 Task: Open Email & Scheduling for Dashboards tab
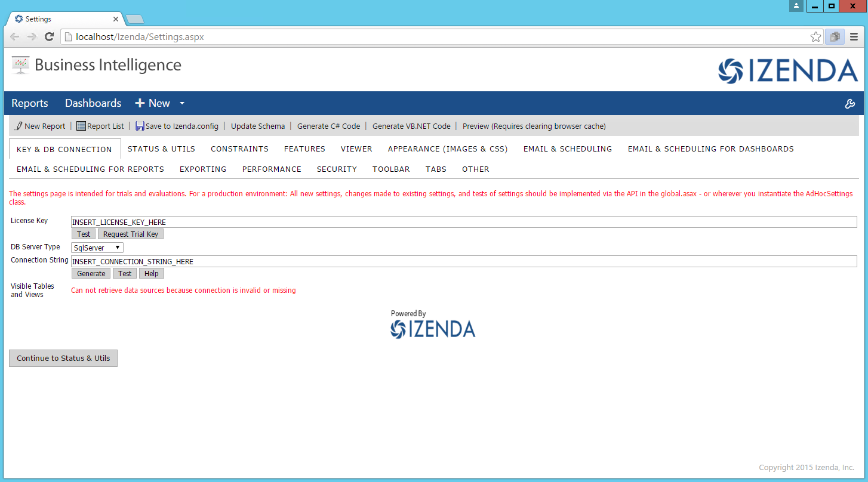point(710,149)
